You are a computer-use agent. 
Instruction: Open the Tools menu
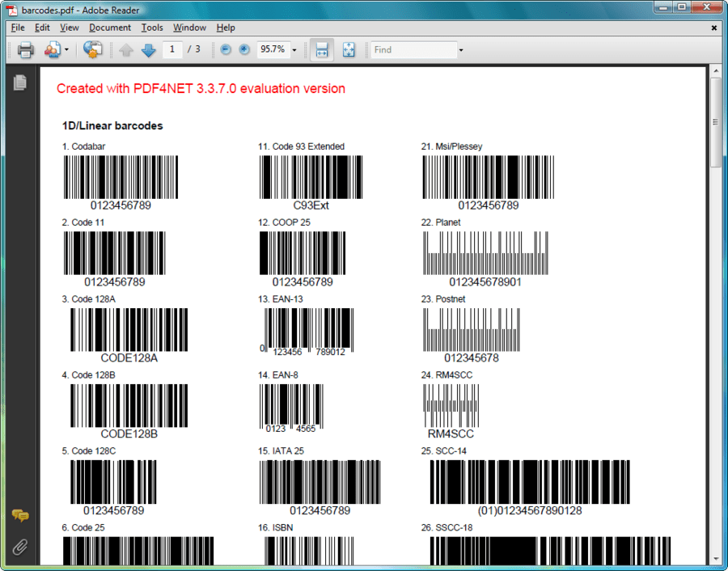coord(152,27)
